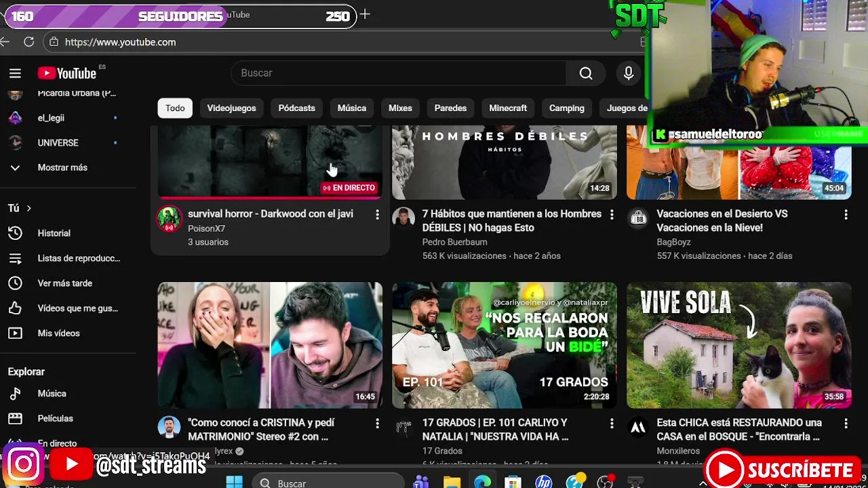Click the search magnifier button
Image resolution: width=868 pixels, height=488 pixels.
(x=586, y=73)
